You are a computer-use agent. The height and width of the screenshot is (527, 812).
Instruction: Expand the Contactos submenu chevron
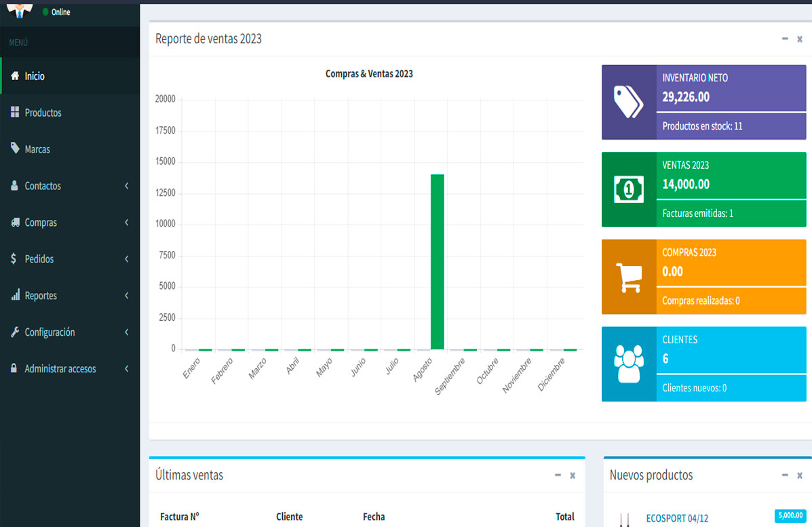(x=127, y=186)
